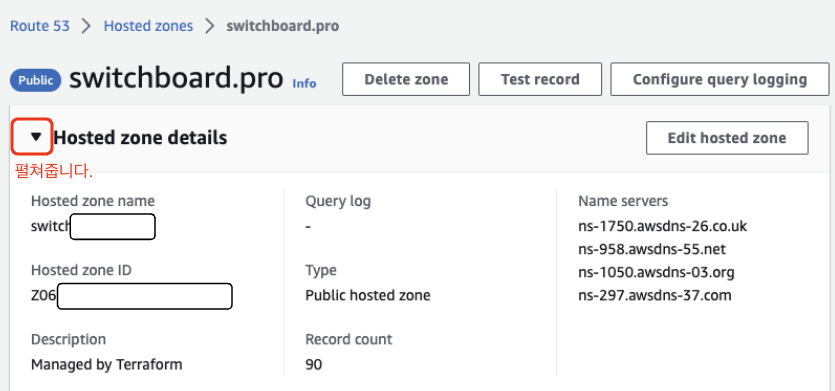Screen dimensions: 835x391
Task: Click the Name servers label
Action: tap(623, 201)
